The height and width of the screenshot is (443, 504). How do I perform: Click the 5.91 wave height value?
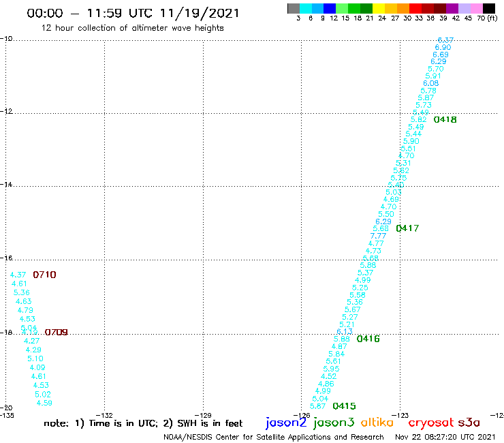point(433,76)
